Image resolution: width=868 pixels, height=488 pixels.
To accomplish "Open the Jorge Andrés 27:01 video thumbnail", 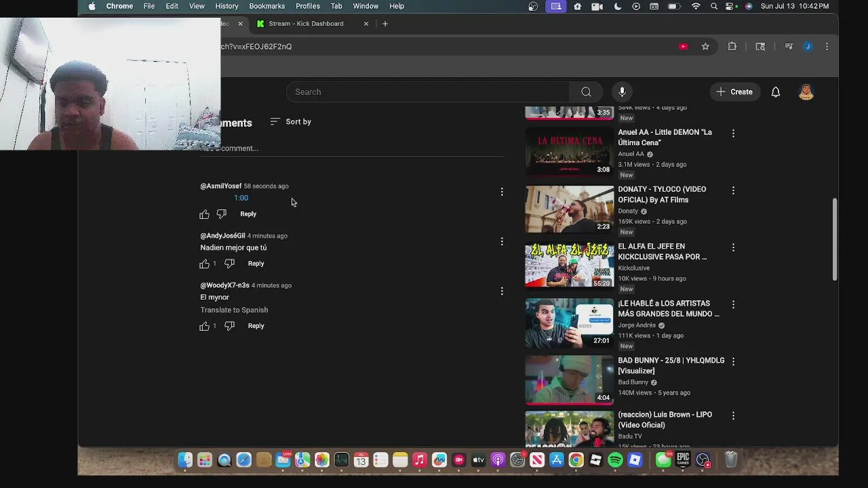I will 570,322.
